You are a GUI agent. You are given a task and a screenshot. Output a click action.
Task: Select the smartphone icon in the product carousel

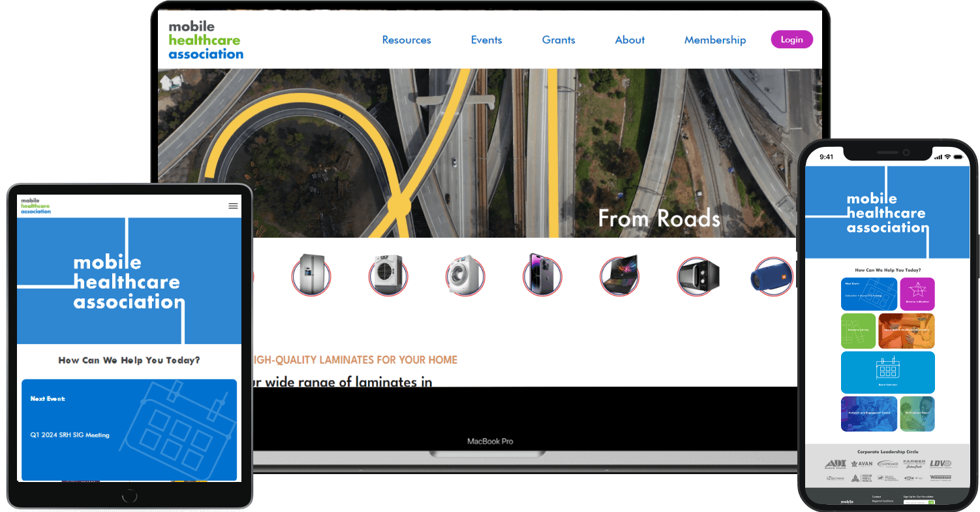pos(542,275)
